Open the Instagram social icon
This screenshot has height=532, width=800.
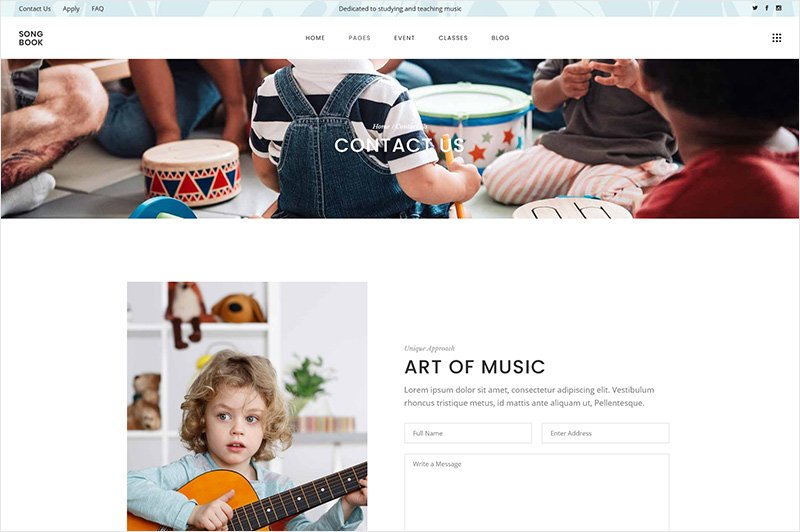point(779,8)
